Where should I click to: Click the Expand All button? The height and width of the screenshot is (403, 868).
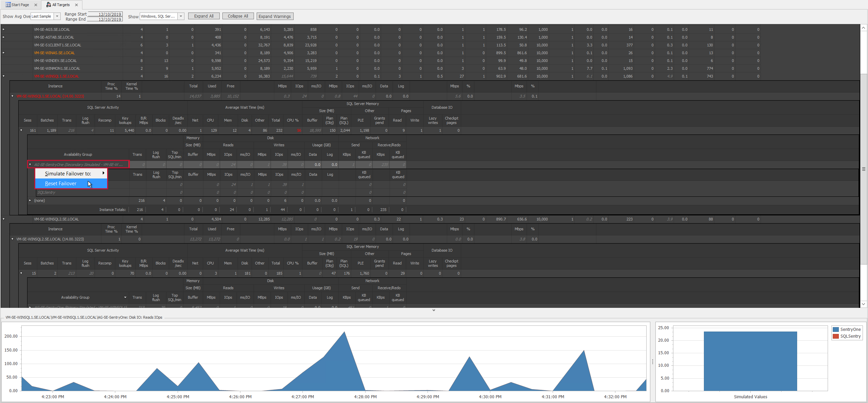click(203, 16)
